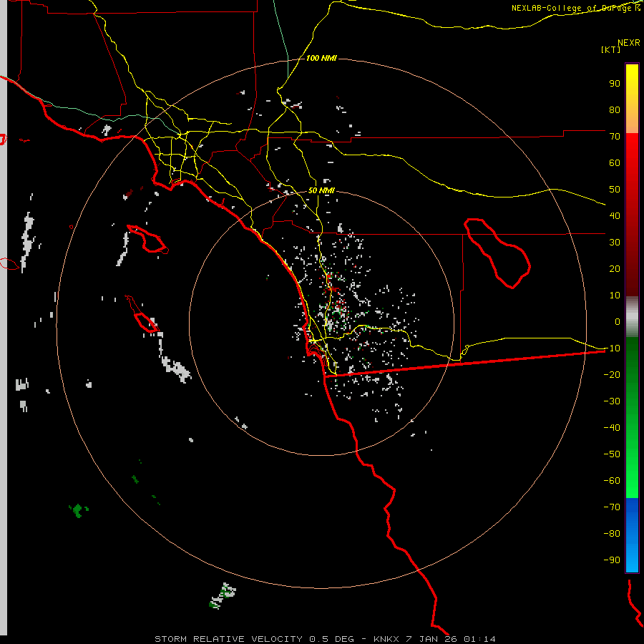Click the positive 20 value on the velocity scale
Image resolution: width=644 pixels, height=644 pixels.
pos(615,269)
